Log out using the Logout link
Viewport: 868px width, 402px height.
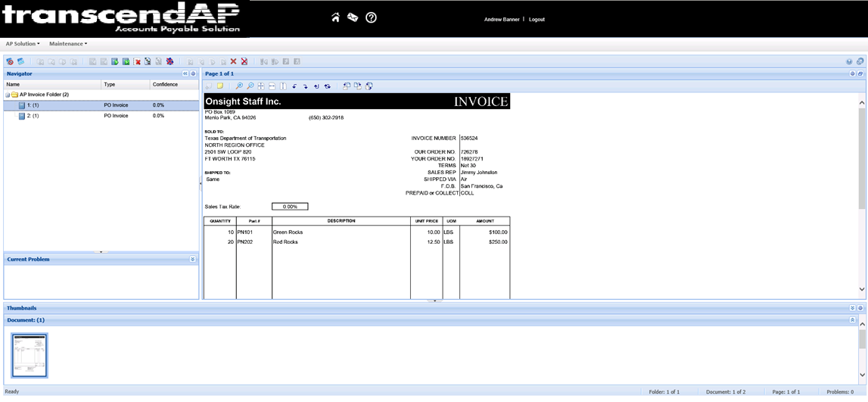tap(537, 19)
